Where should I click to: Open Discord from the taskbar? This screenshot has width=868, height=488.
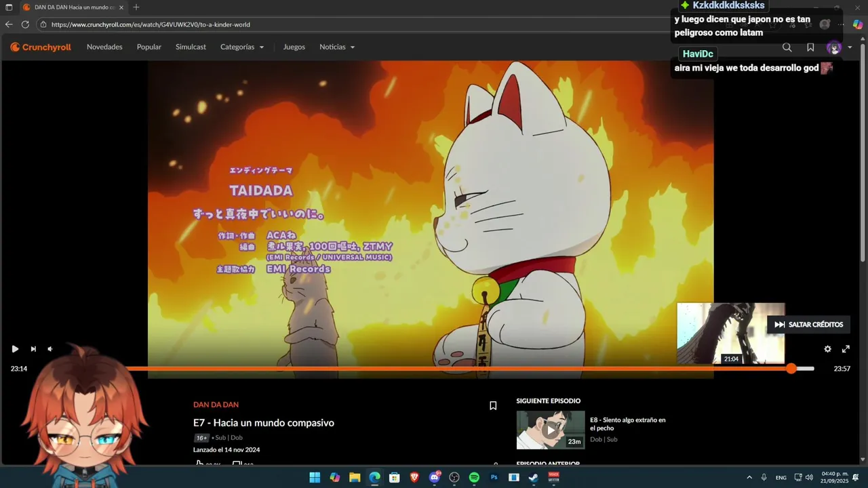point(434,477)
